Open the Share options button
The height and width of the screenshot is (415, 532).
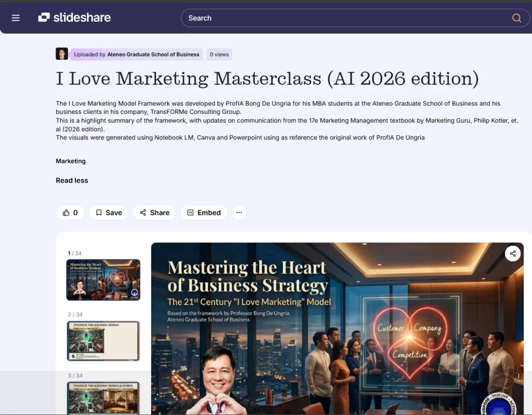154,213
